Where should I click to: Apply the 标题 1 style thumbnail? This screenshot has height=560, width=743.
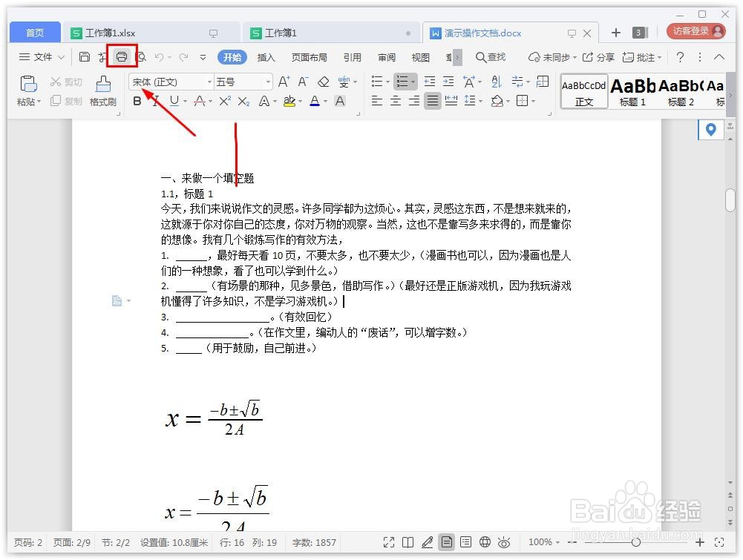coord(632,91)
